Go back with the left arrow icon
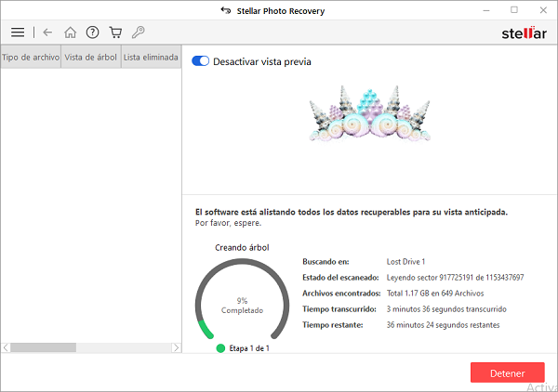The width and height of the screenshot is (558, 392). [x=47, y=33]
